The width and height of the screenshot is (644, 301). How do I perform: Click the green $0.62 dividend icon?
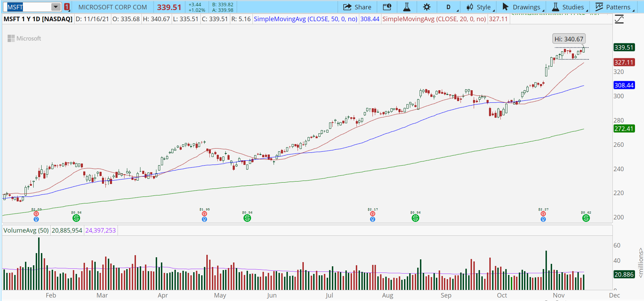pyautogui.click(x=586, y=218)
